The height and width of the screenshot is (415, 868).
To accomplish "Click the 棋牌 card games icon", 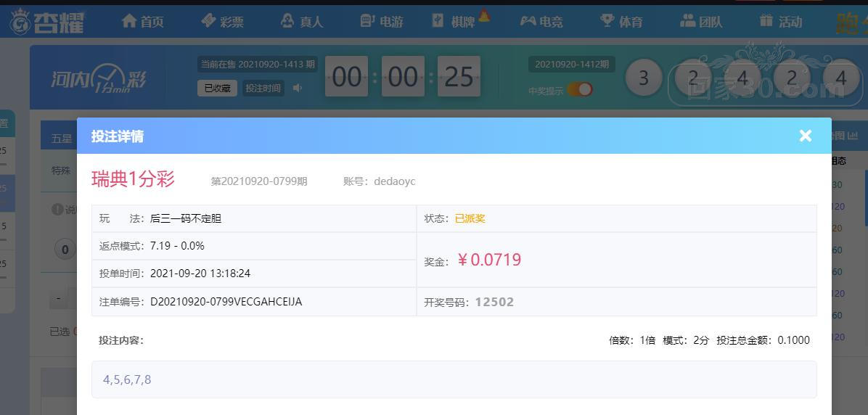I will (x=438, y=21).
